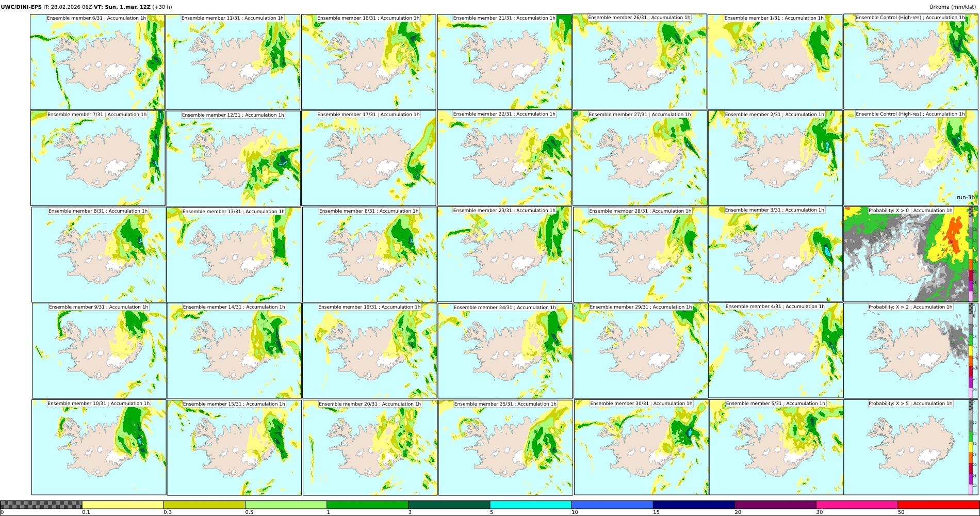Click the Ensemble member 7/31 map panel

[98, 158]
